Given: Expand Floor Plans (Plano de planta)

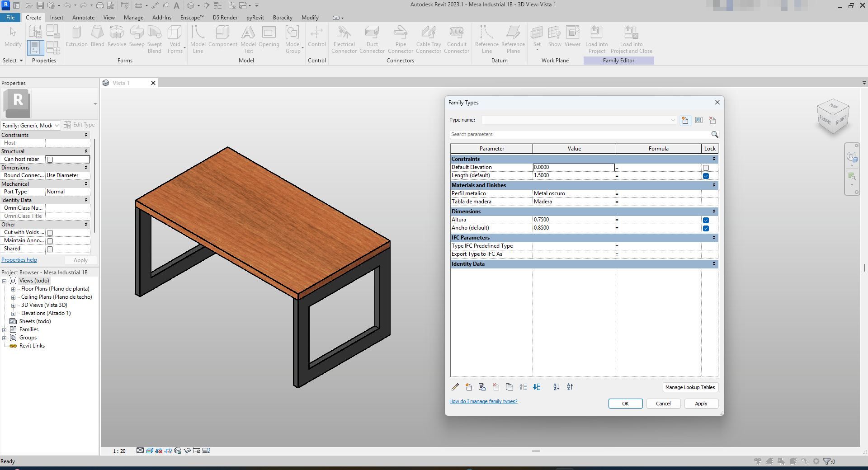Looking at the screenshot, I should (14, 289).
